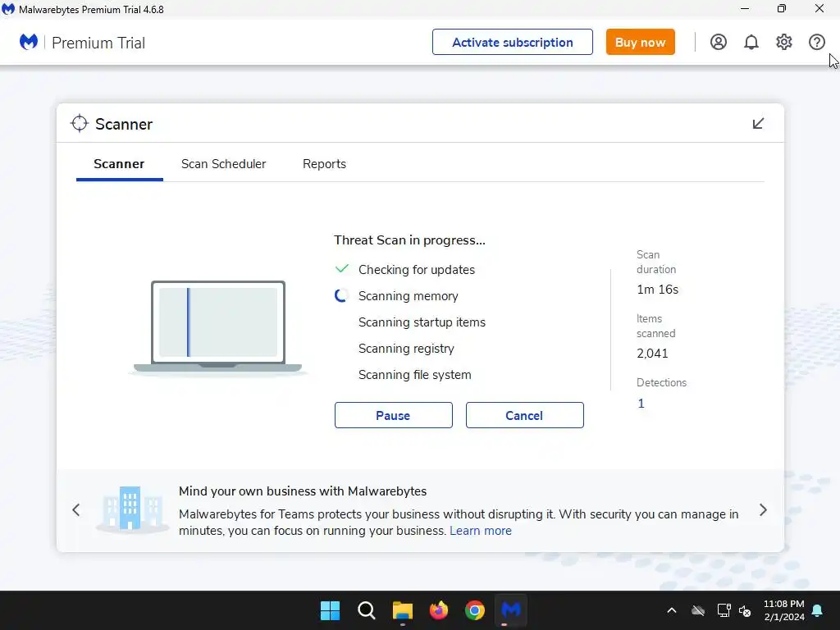Open the taskbar notification bell

818,610
